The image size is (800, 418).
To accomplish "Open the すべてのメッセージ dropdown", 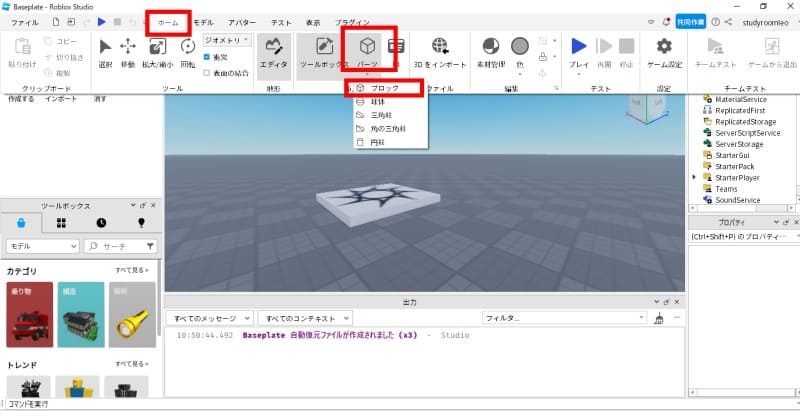I will [209, 318].
